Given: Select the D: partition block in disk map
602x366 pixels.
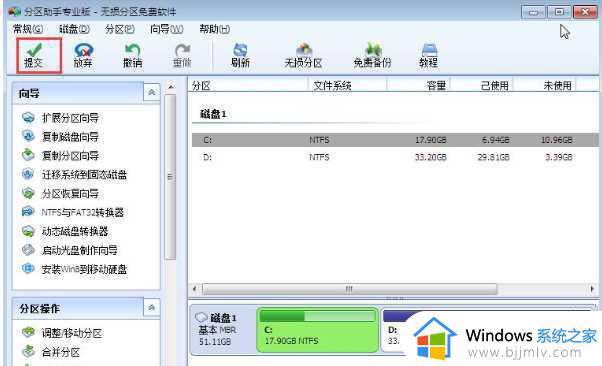Looking at the screenshot, I should point(393,330).
